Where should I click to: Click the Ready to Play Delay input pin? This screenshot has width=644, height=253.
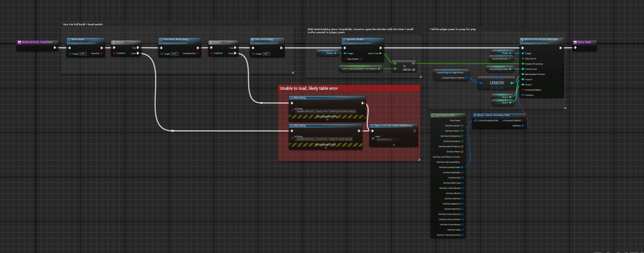523,64
